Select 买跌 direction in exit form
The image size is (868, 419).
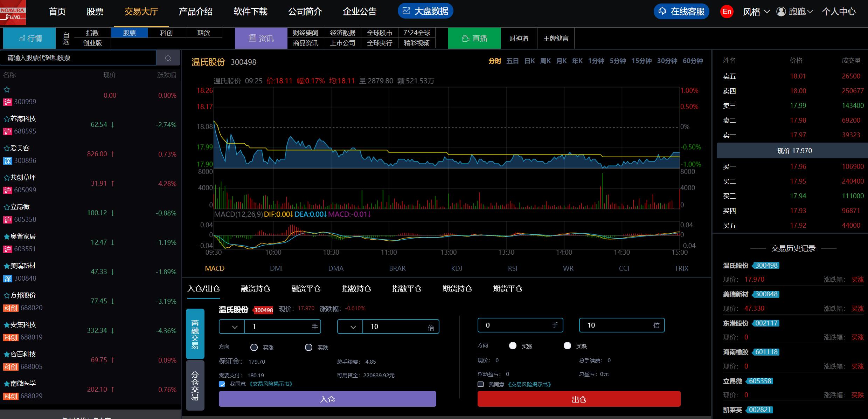pyautogui.click(x=567, y=346)
